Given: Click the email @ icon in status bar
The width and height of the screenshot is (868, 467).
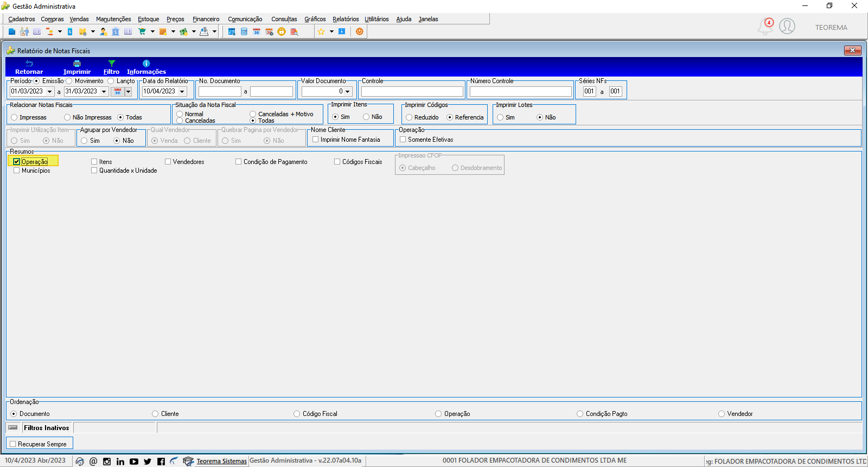Looking at the screenshot, I should point(93,462).
